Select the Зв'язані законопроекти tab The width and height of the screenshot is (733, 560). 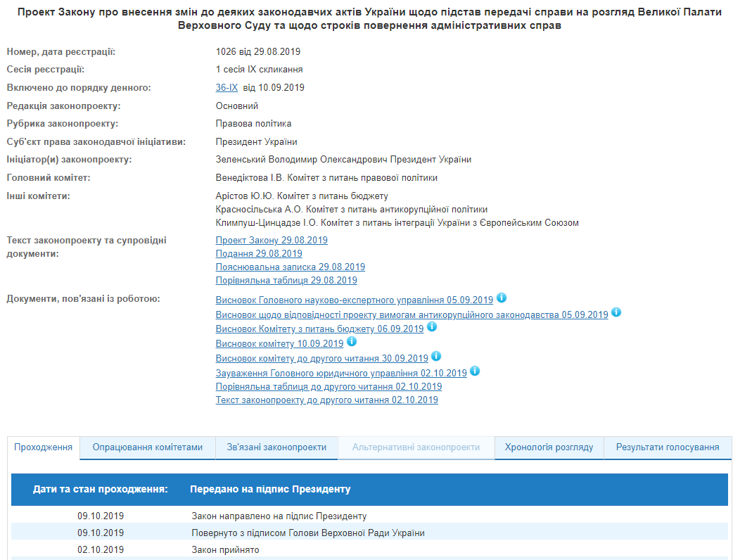point(276,447)
